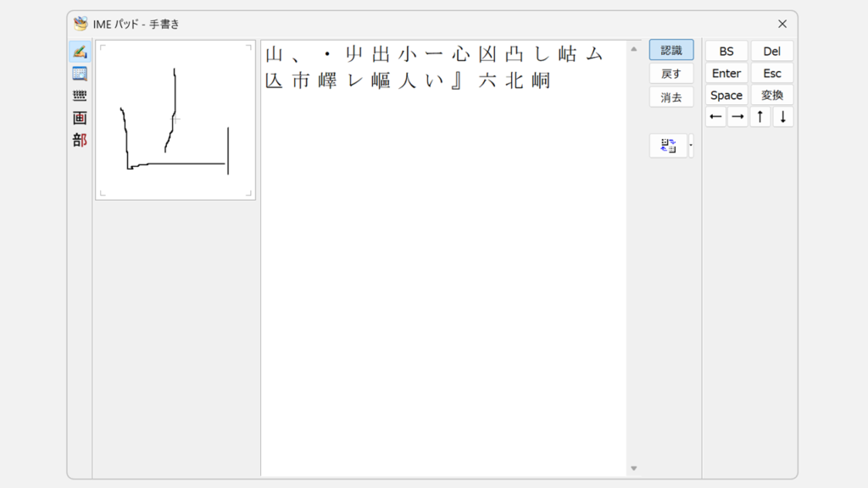868x488 pixels.
Task: Switch to the soft keyboard icon
Action: (x=80, y=96)
